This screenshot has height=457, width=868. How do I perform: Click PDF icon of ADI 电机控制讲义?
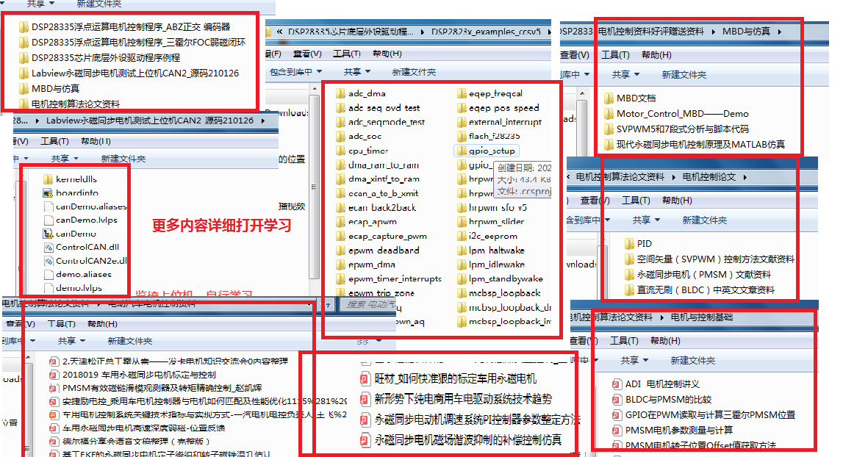click(x=617, y=384)
